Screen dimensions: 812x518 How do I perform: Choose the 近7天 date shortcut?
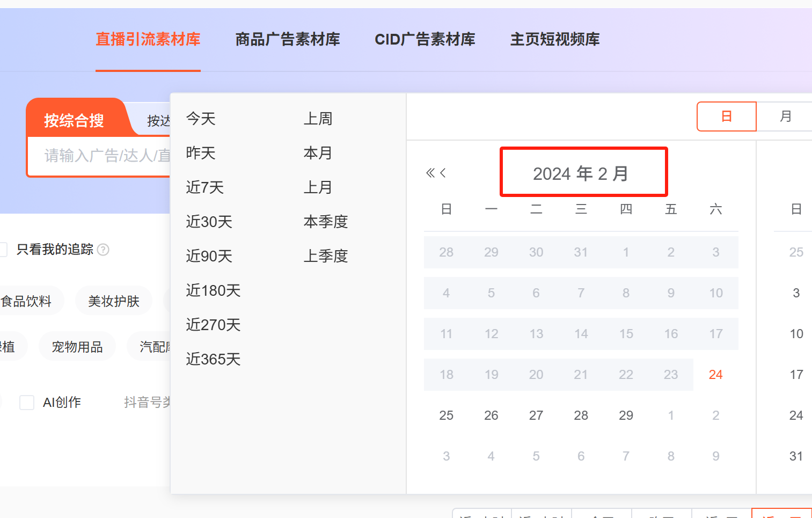point(204,187)
